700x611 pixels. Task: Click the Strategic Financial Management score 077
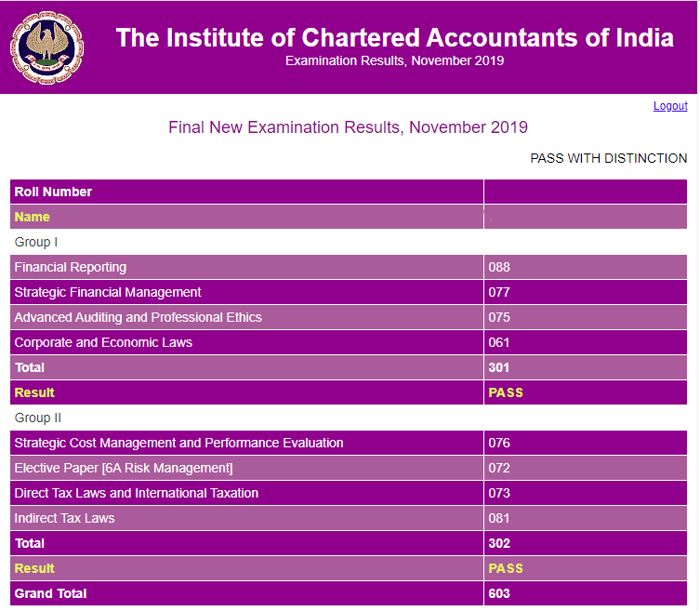[x=499, y=292]
